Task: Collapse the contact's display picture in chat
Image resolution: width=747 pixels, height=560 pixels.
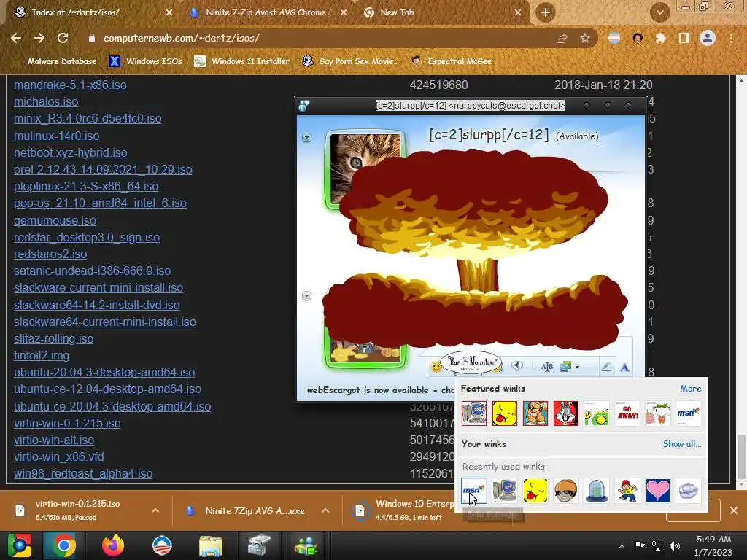Action: coord(307,138)
